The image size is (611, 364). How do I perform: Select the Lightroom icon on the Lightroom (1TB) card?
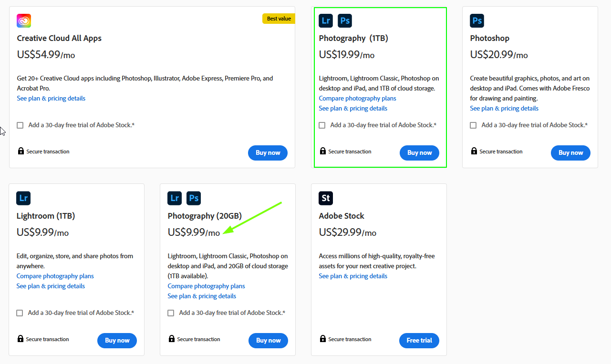pyautogui.click(x=23, y=198)
